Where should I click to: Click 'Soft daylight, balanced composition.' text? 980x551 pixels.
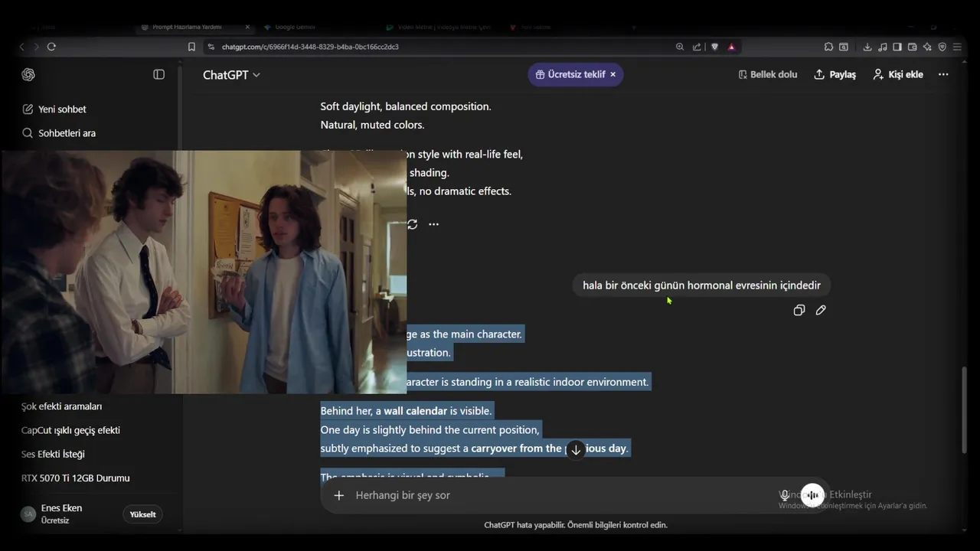(406, 106)
